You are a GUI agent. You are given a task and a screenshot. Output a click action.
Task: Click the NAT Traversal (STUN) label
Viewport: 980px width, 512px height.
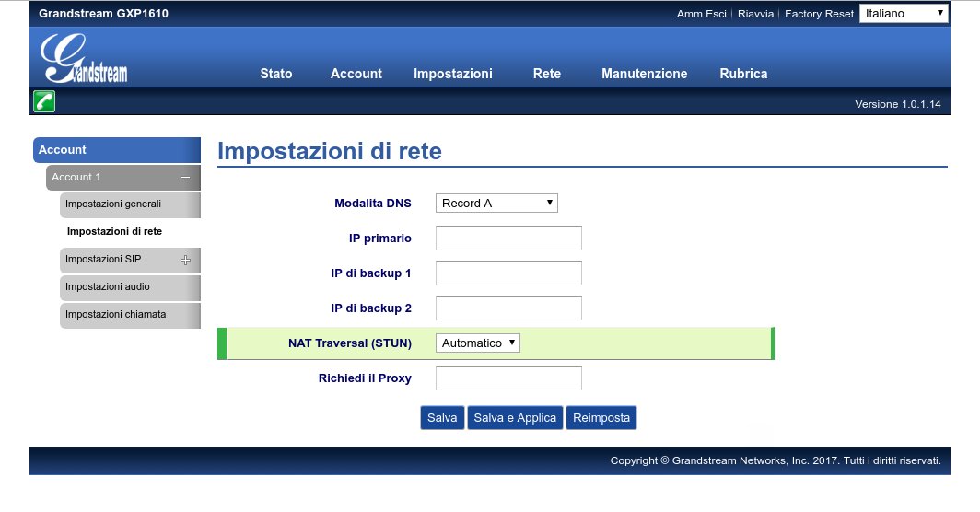point(350,343)
